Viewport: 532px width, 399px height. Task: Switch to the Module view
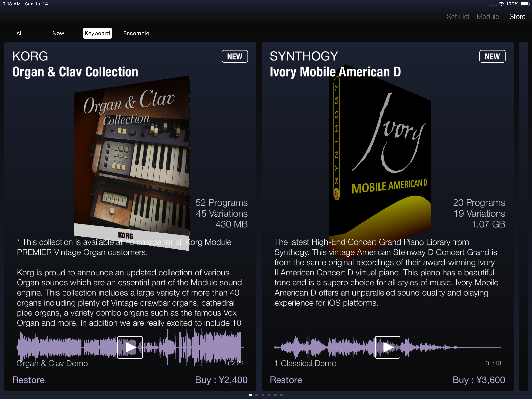coord(488,17)
